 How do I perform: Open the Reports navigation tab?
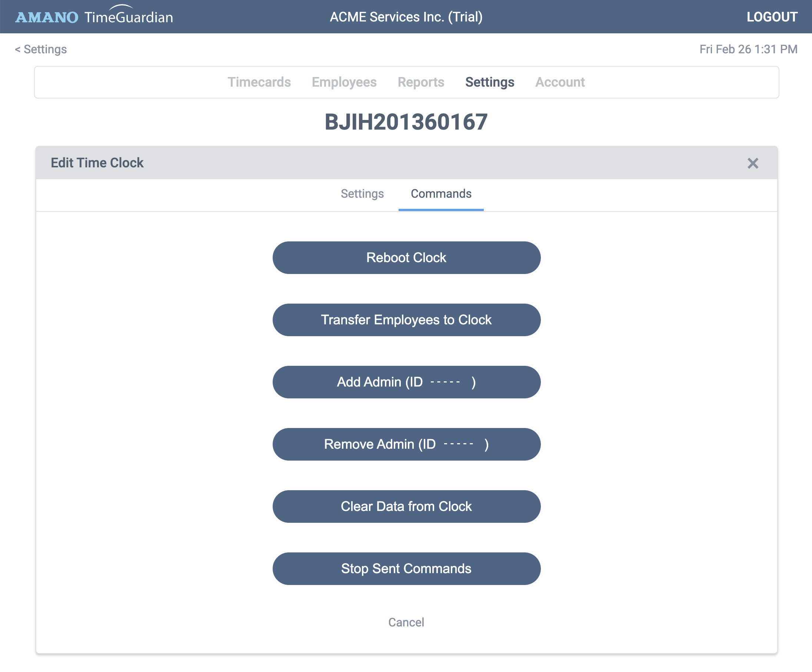pyautogui.click(x=420, y=82)
